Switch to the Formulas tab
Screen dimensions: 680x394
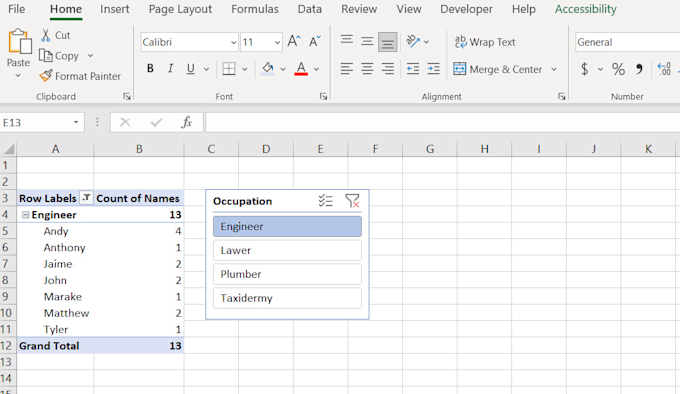pos(255,9)
